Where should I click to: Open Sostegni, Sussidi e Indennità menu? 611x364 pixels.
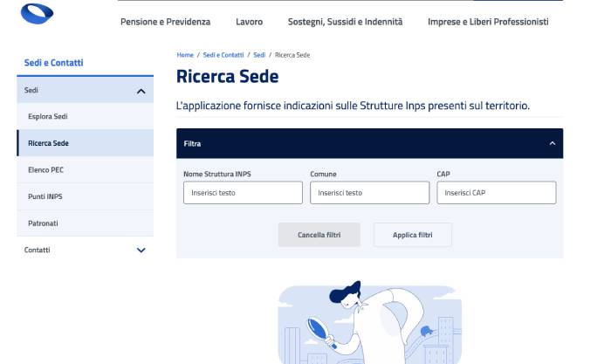pos(345,22)
